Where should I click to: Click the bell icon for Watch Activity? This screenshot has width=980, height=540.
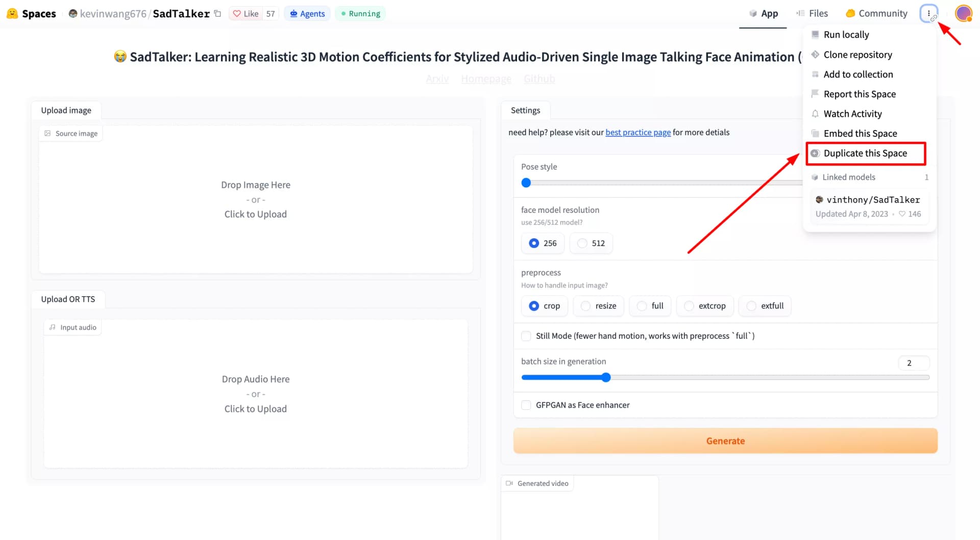(x=815, y=114)
